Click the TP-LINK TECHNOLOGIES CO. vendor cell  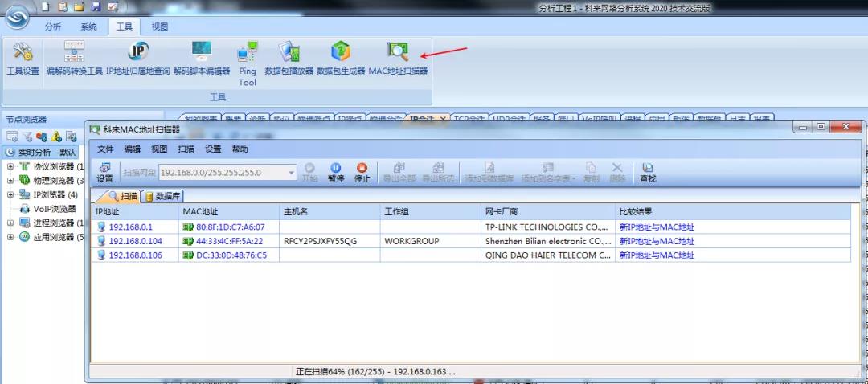click(548, 227)
